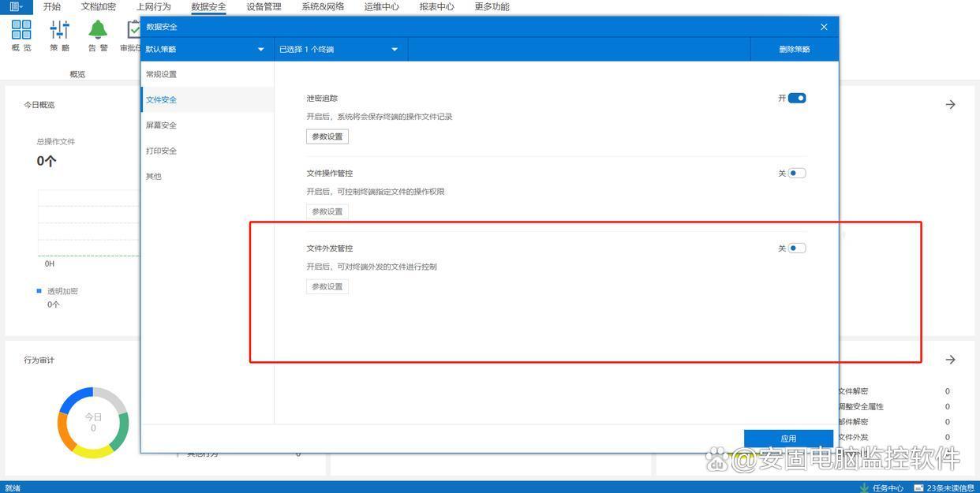The height and width of the screenshot is (493, 980).
Task: Click the 应用 apply button
Action: tap(788, 439)
